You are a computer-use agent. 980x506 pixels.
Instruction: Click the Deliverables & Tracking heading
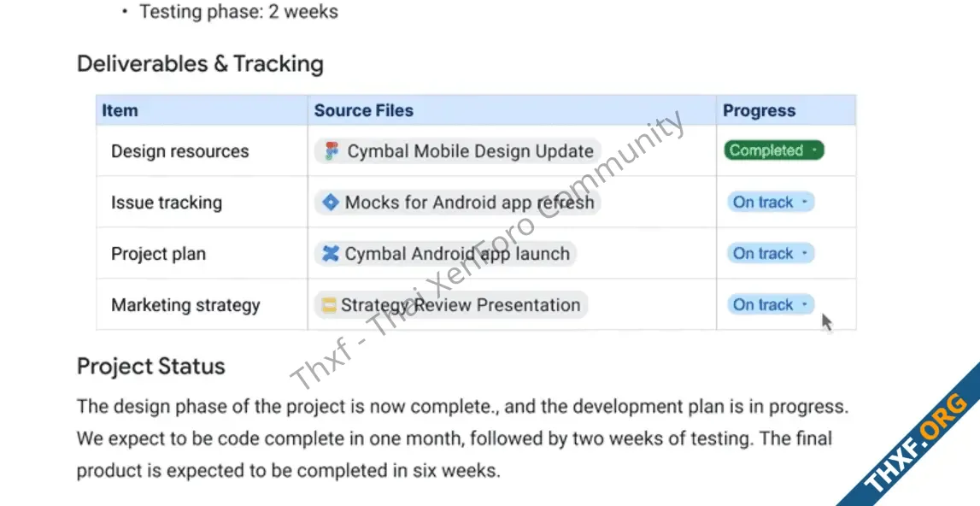click(200, 64)
